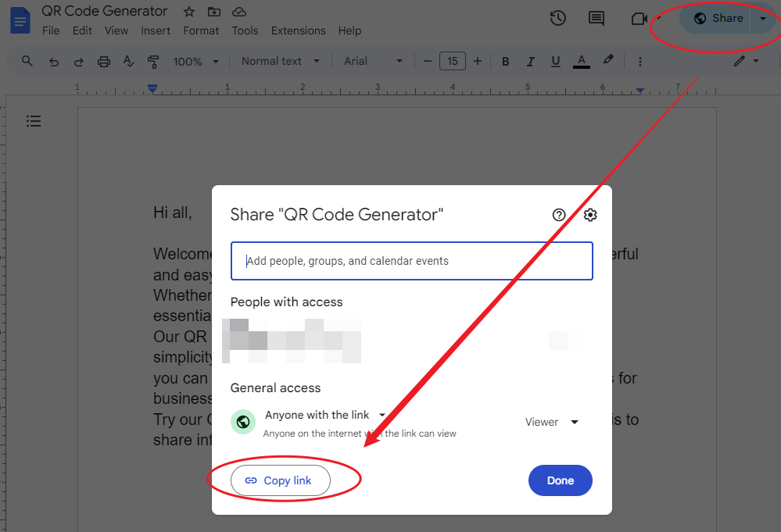Open the Tools menu
This screenshot has width=781, height=532.
click(x=245, y=30)
